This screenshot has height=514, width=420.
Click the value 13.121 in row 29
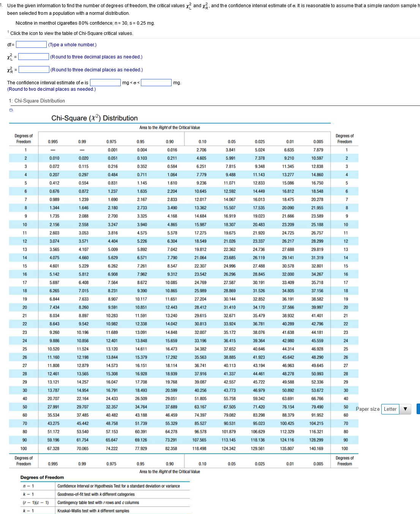click(x=54, y=382)
